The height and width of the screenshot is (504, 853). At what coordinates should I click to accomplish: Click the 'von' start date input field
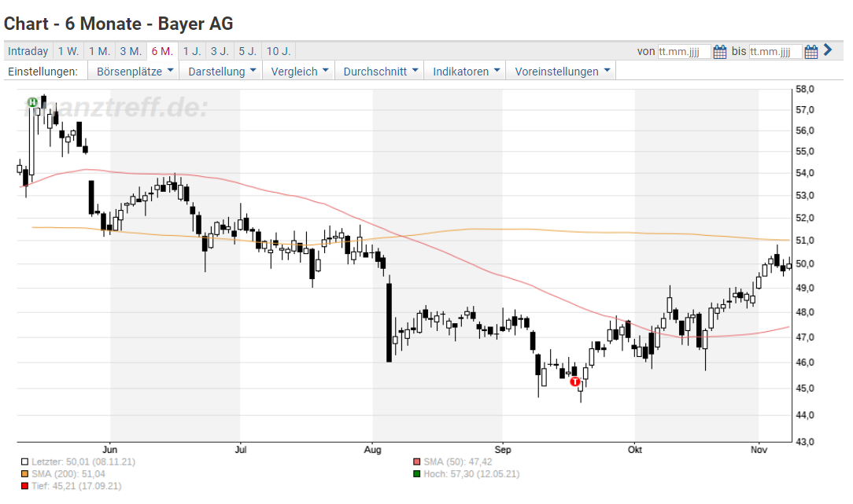[x=684, y=52]
